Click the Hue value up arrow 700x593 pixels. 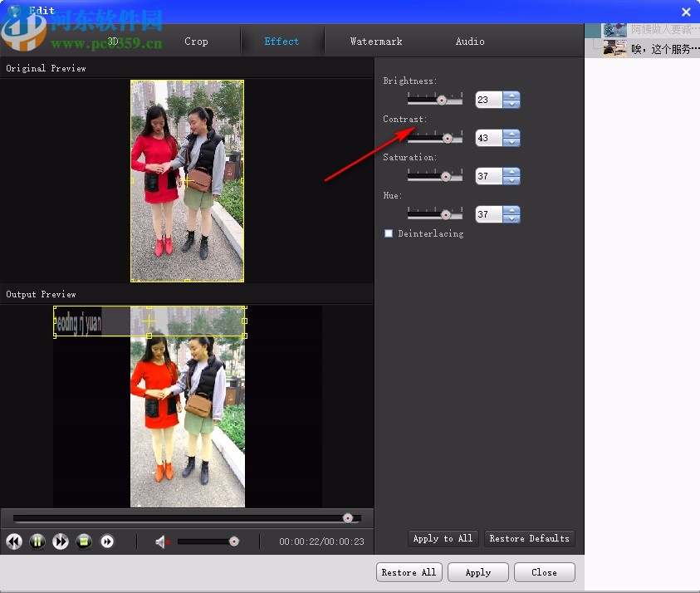click(x=512, y=210)
